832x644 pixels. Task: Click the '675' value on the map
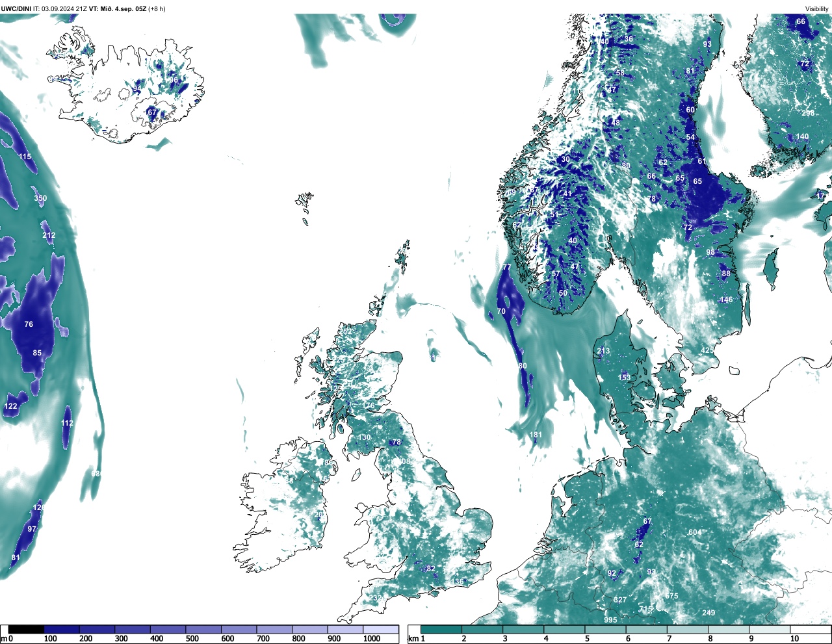(x=671, y=597)
